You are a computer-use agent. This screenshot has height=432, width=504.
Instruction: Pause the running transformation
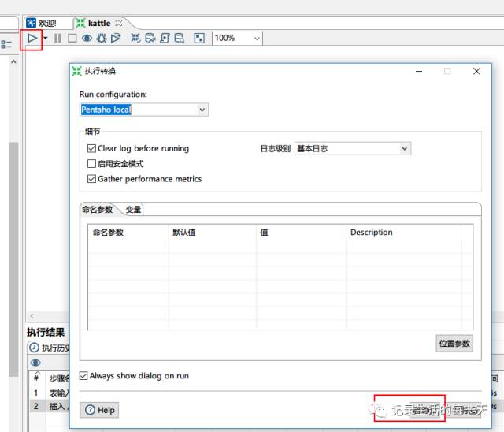[x=57, y=39]
